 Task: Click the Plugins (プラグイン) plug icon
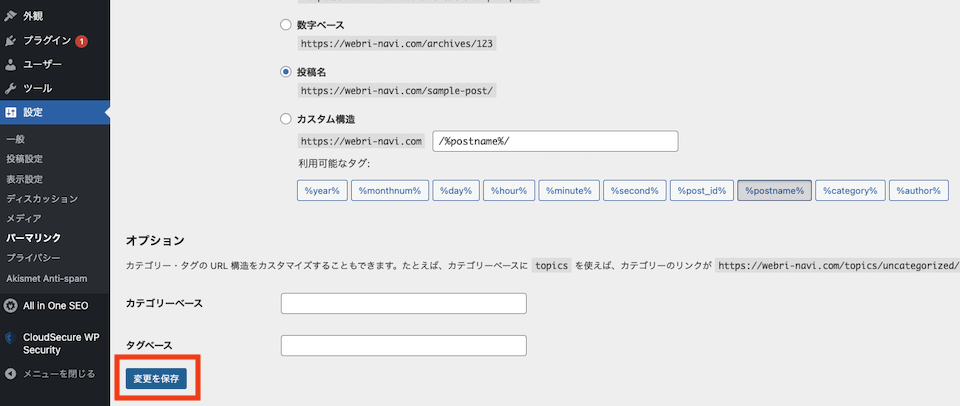coord(10,41)
